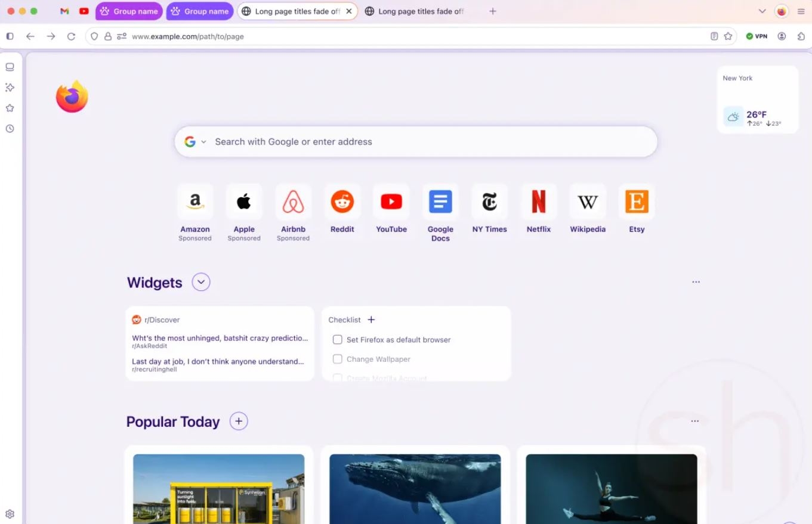Add a new card to Popular Today
Viewport: 812px width, 524px height.
pyautogui.click(x=239, y=421)
